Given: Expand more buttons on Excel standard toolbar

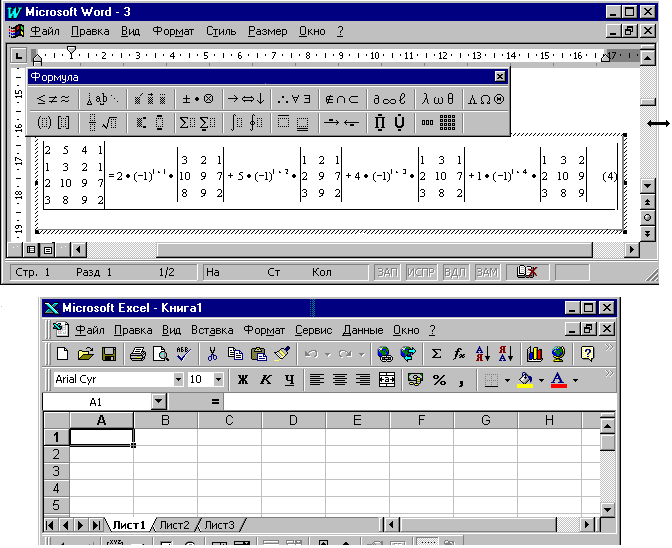Looking at the screenshot, I should pyautogui.click(x=609, y=347).
